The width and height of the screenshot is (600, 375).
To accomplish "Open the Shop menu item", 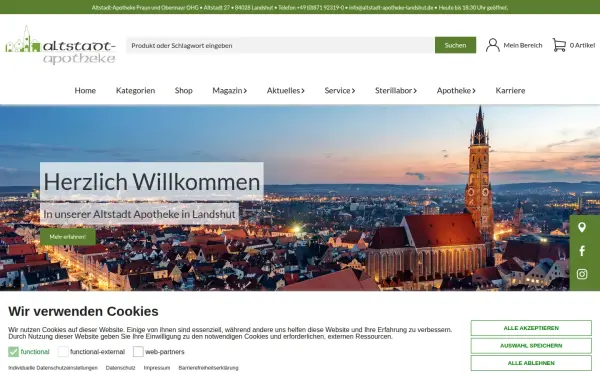I will pyautogui.click(x=184, y=91).
